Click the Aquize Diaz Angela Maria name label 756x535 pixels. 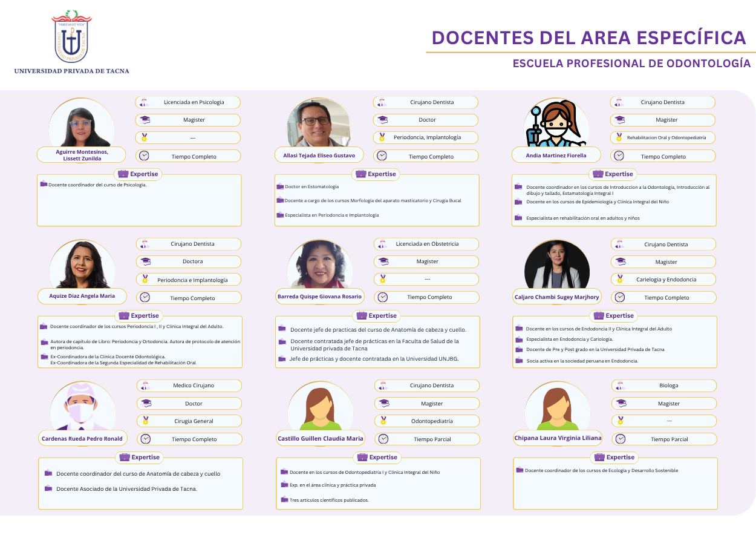click(82, 297)
